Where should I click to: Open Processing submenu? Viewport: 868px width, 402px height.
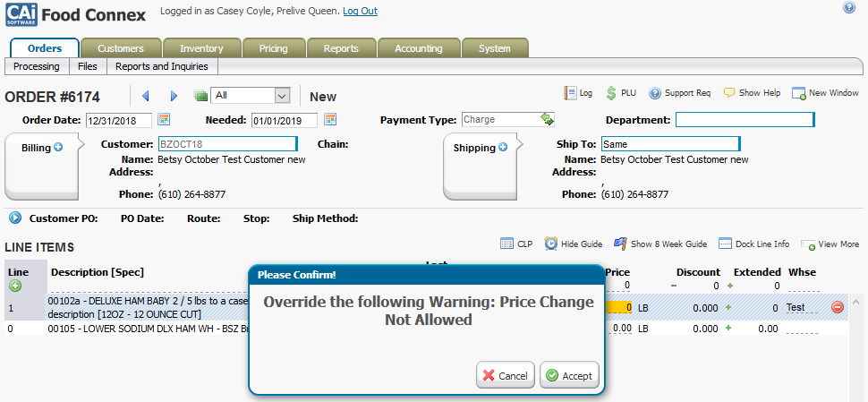[x=37, y=66]
